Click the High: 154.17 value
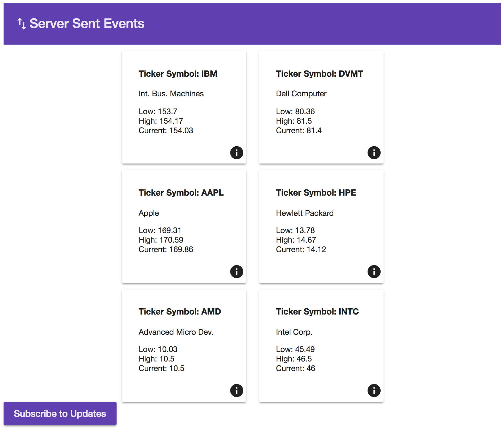 tap(161, 121)
